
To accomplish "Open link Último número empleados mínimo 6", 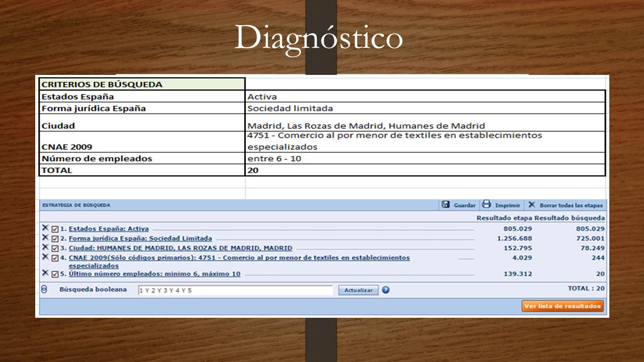I will 154,274.
